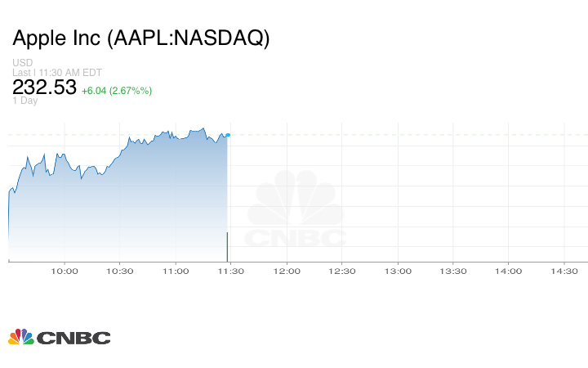Click the 13:30 time axis label
588x368 pixels.
pos(453,272)
